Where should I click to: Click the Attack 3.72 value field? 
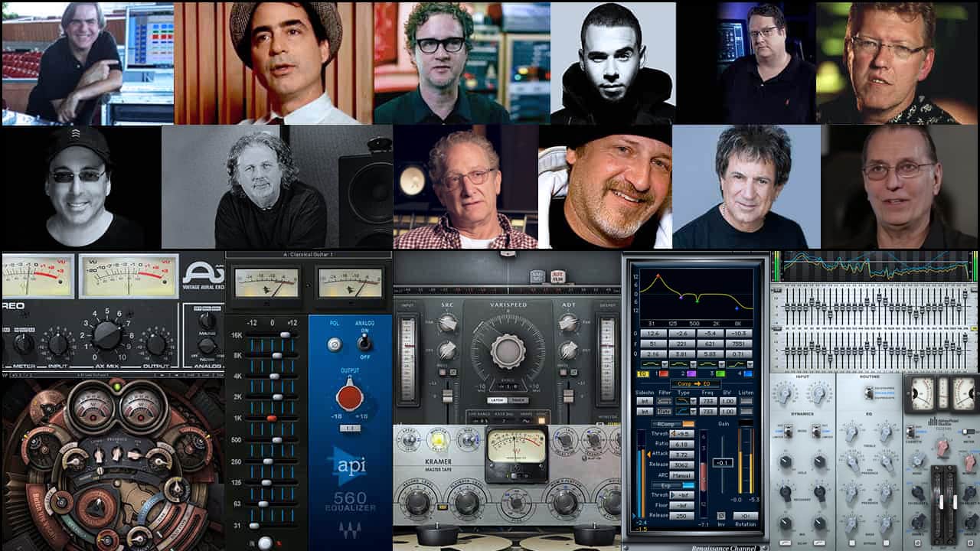pos(682,455)
